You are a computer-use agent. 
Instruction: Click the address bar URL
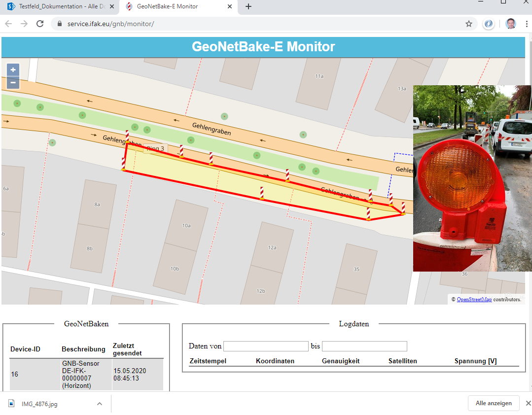(110, 24)
